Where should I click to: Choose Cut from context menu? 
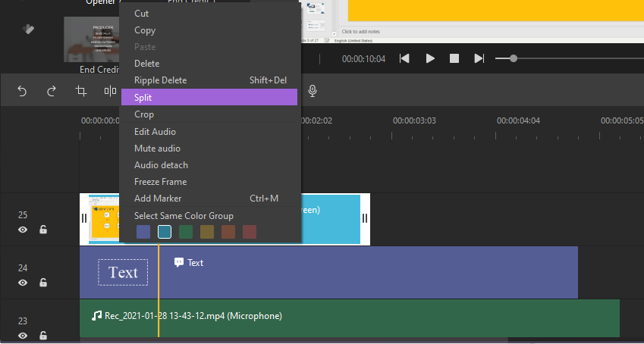click(x=209, y=14)
